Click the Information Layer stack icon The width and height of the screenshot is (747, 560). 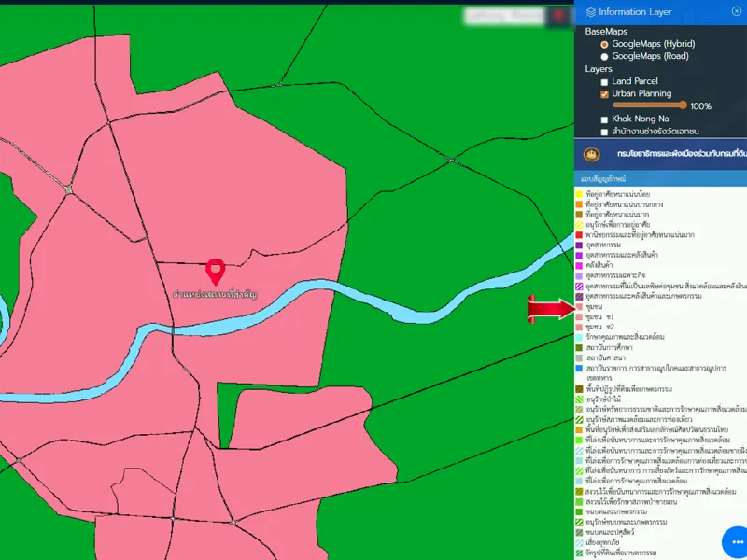point(590,12)
